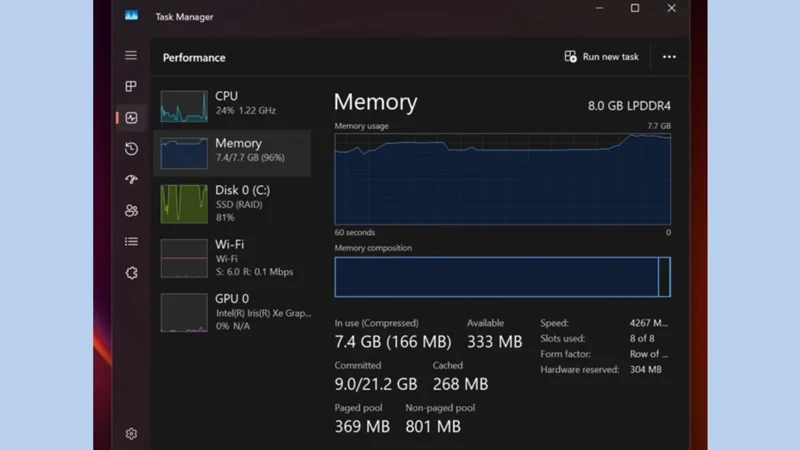Click the Paged pool 369 MB value
The width and height of the screenshot is (800, 450).
point(362,426)
